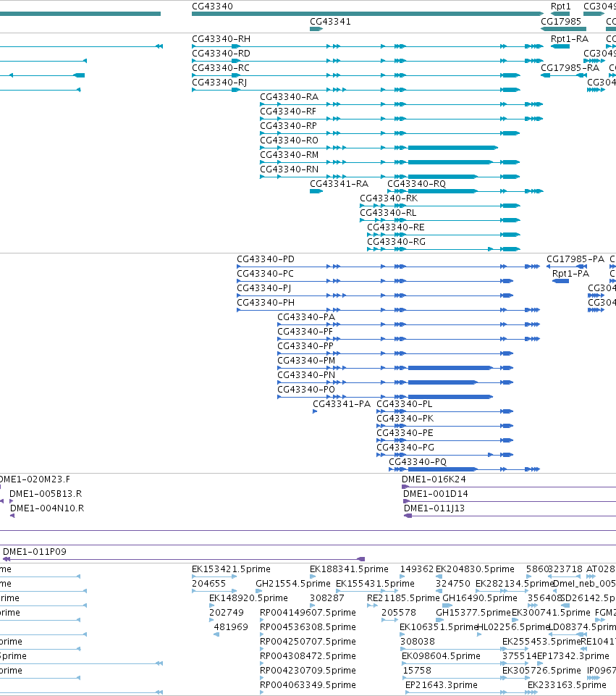This screenshot has width=616, height=696.
Task: Click the CG17985 gene label
Action: [x=561, y=21]
